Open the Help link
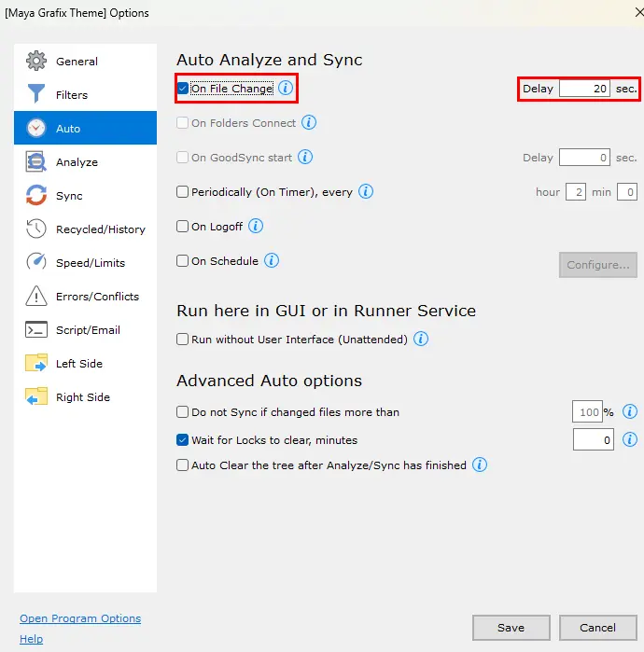This screenshot has width=644, height=652. (x=31, y=639)
